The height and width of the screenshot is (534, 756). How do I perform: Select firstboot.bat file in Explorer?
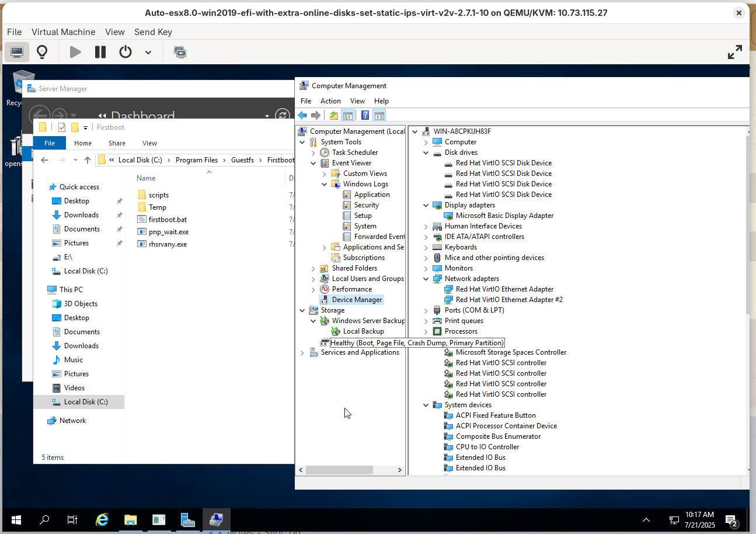point(168,220)
